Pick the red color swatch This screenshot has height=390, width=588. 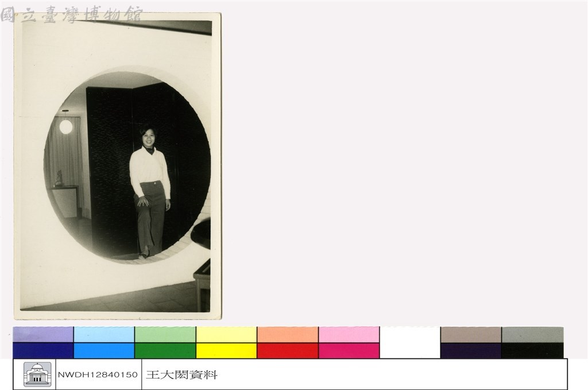[288, 350]
